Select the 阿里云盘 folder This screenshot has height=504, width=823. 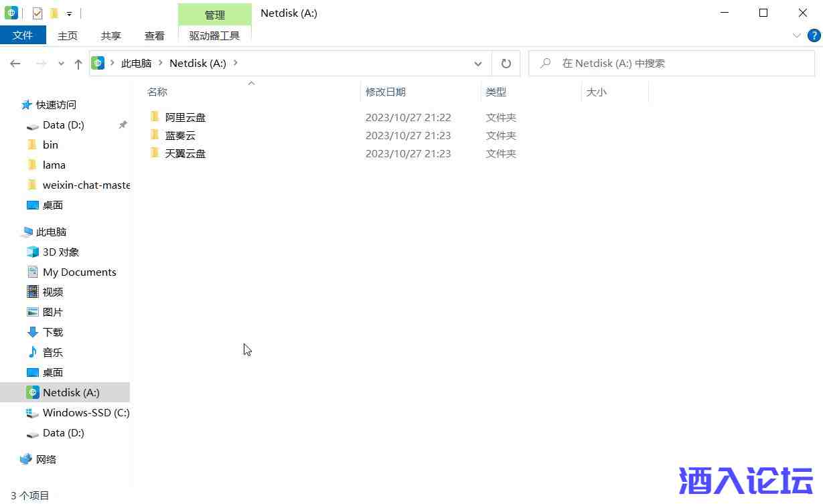[x=185, y=117]
